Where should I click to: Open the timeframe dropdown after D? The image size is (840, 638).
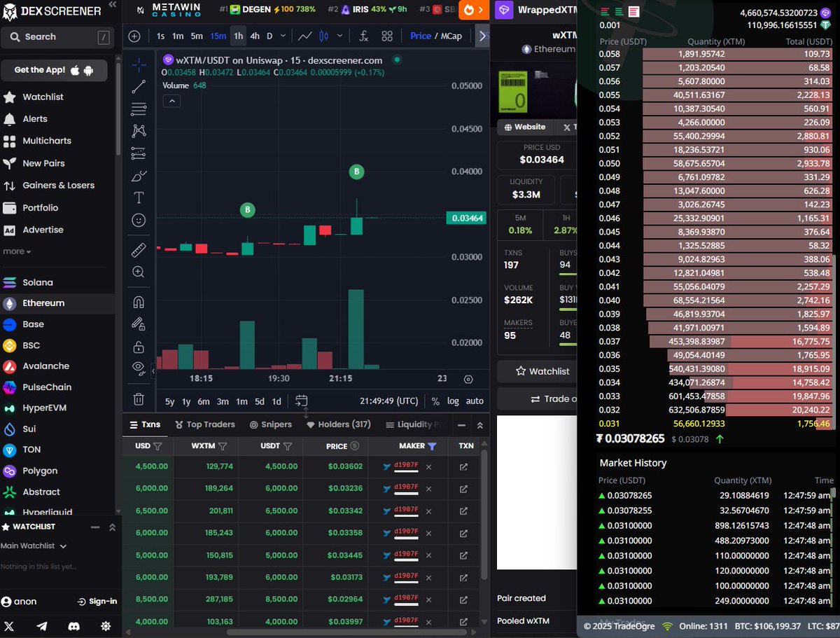[x=284, y=36]
